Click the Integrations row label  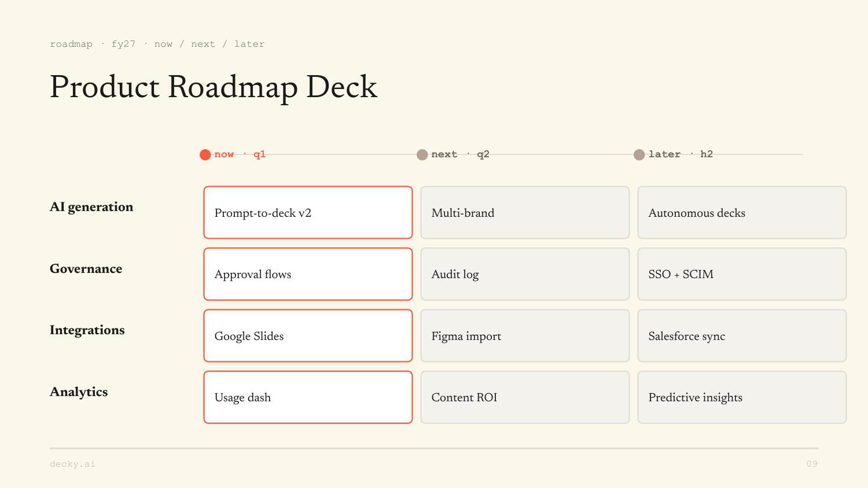[x=87, y=330]
